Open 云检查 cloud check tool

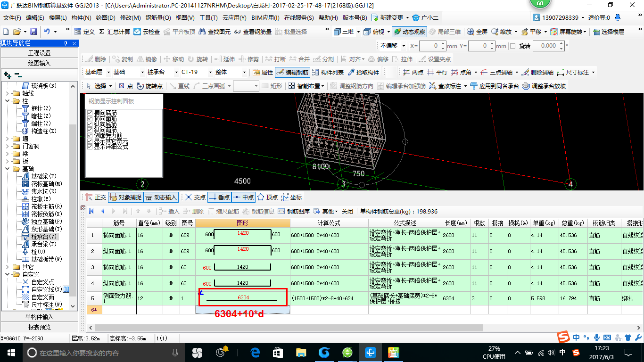coord(147,32)
